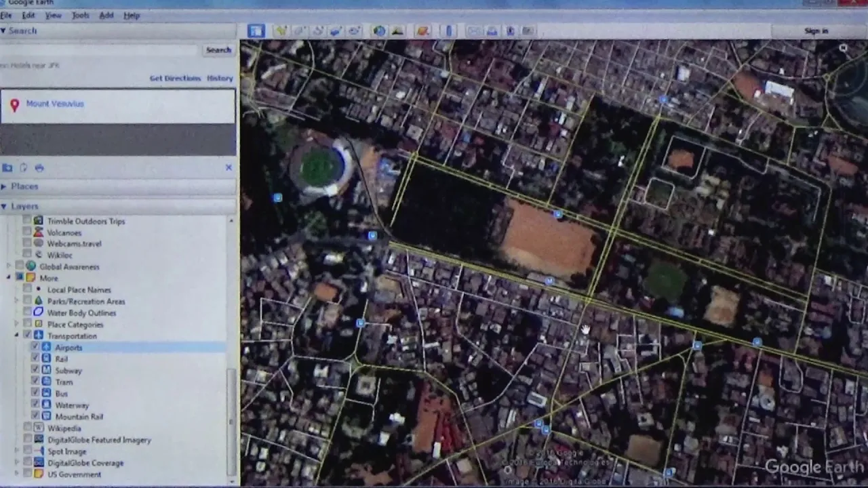This screenshot has width=868, height=488.
Task: Click the printer icon below search results
Action: (39, 167)
